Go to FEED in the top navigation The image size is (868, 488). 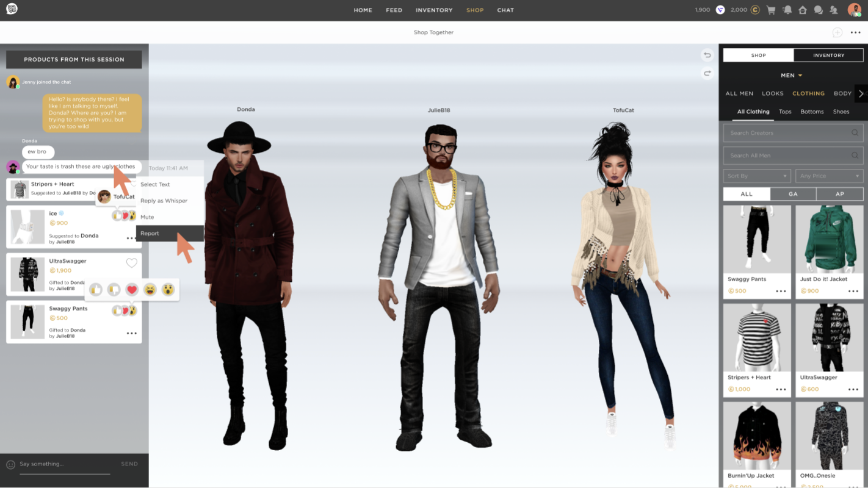click(x=394, y=10)
